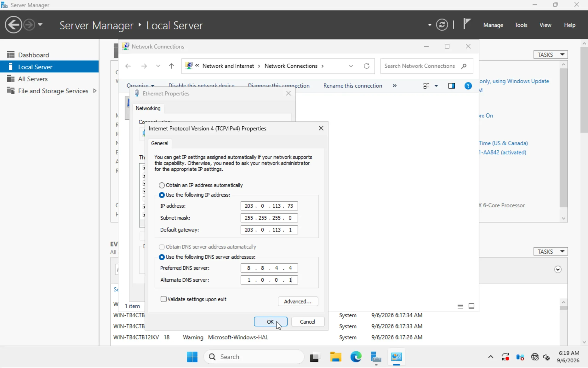Image resolution: width=588 pixels, height=368 pixels.
Task: Open All Servers in the sidebar
Action: click(x=33, y=79)
